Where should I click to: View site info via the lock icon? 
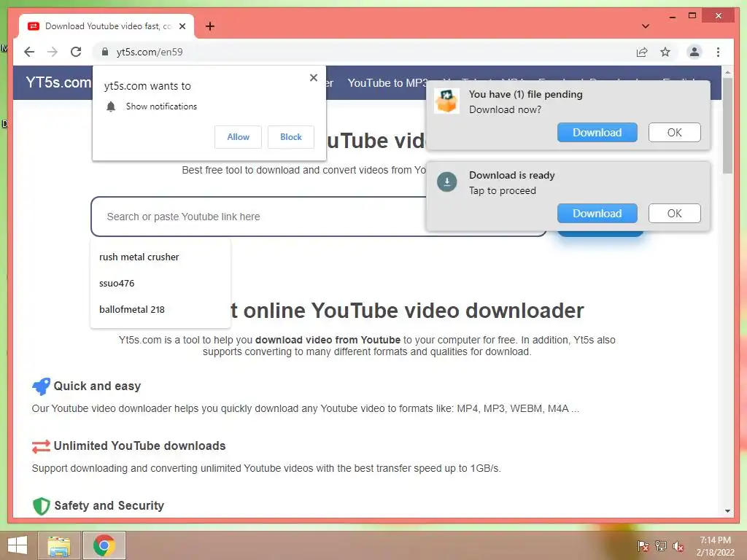[105, 52]
